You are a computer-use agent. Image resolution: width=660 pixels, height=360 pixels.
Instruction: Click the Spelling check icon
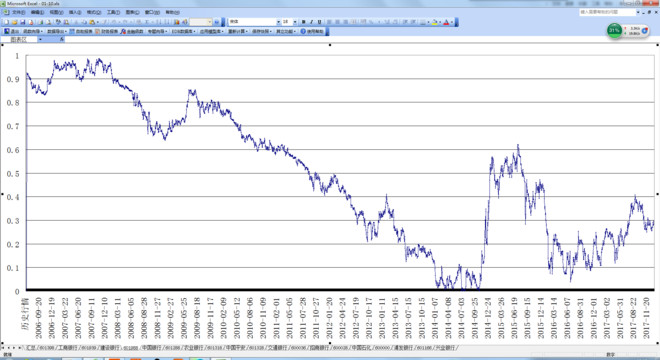coord(58,22)
